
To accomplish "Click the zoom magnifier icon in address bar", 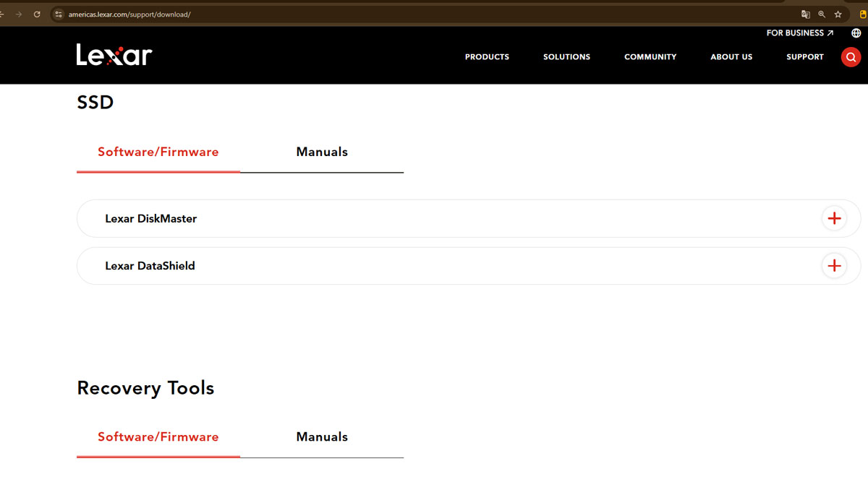I will [822, 14].
